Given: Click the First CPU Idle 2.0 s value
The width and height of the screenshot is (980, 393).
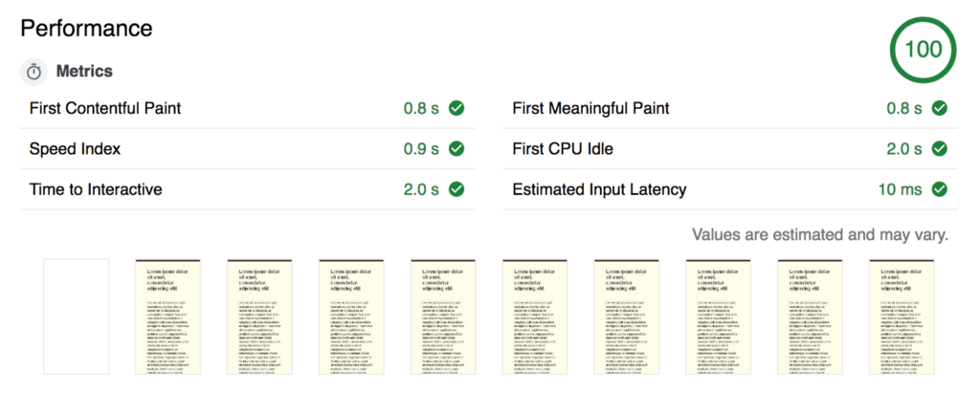Looking at the screenshot, I should coord(902,149).
